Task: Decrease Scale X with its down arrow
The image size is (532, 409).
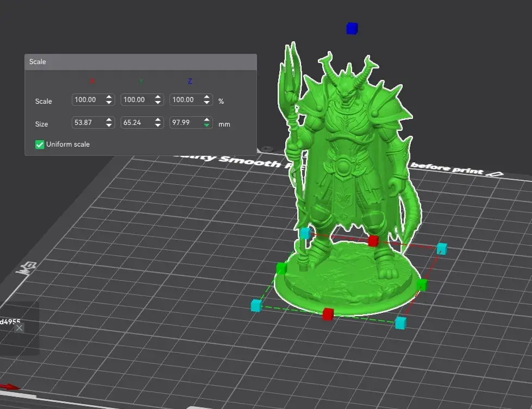Action: 109,103
